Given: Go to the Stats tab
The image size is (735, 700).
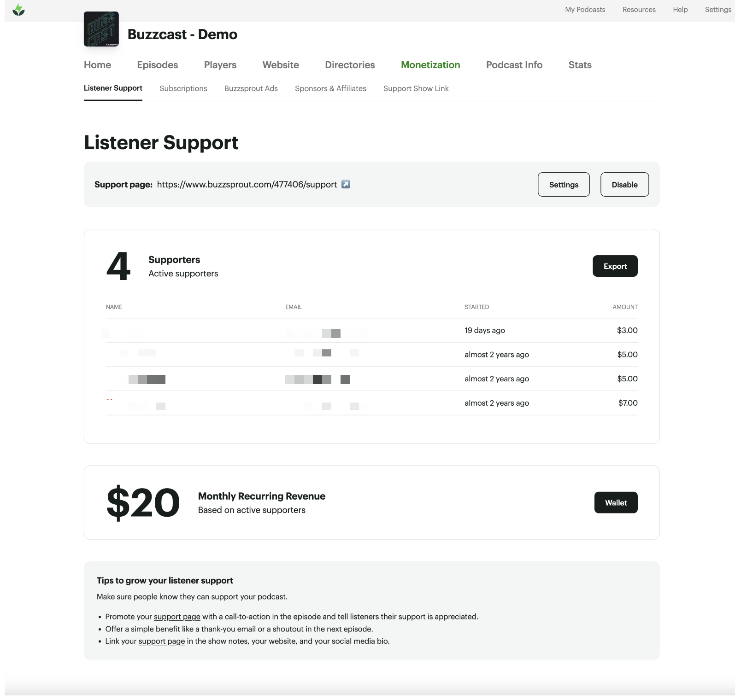Looking at the screenshot, I should pos(580,65).
